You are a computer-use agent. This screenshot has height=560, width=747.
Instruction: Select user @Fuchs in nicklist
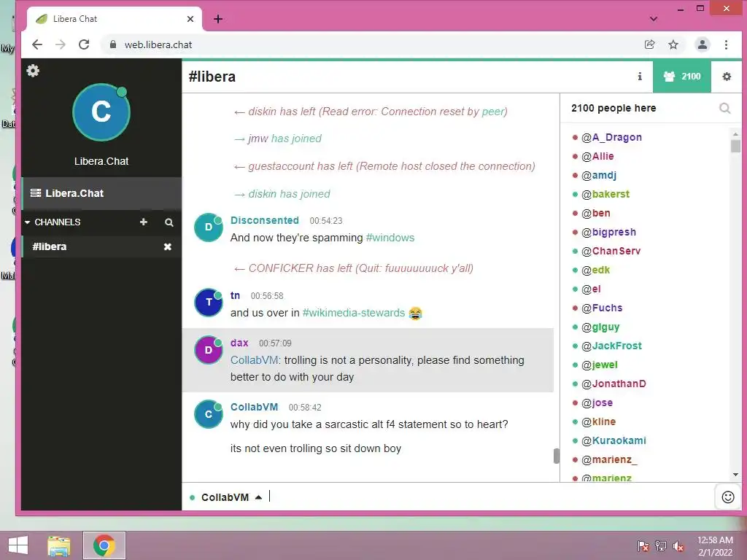(x=602, y=308)
